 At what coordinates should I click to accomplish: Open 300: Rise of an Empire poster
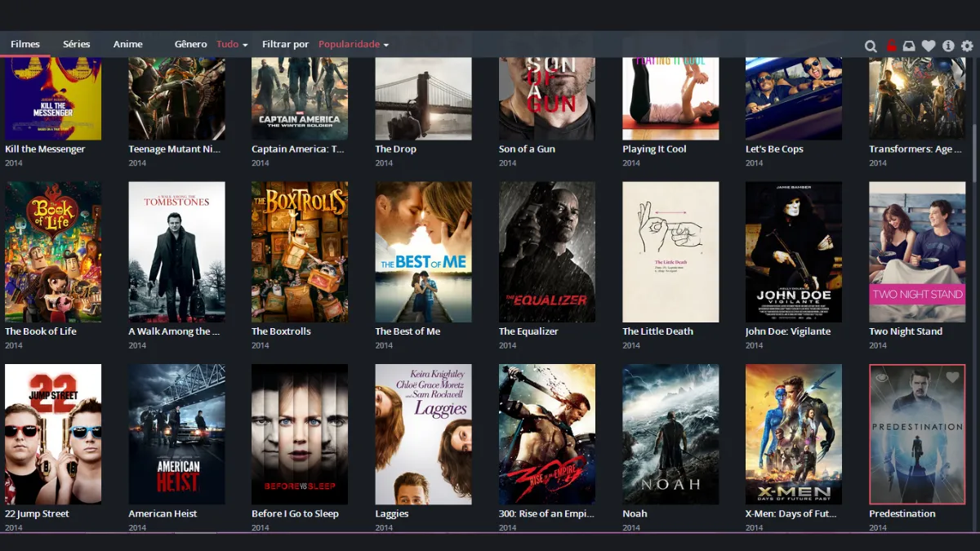pyautogui.click(x=547, y=434)
